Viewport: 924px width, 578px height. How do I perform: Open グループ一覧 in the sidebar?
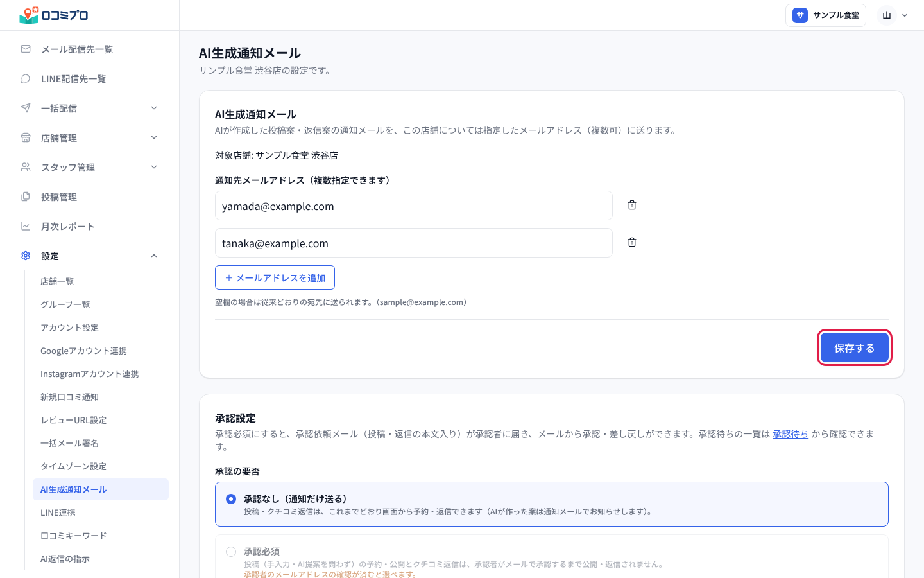[x=101, y=304]
